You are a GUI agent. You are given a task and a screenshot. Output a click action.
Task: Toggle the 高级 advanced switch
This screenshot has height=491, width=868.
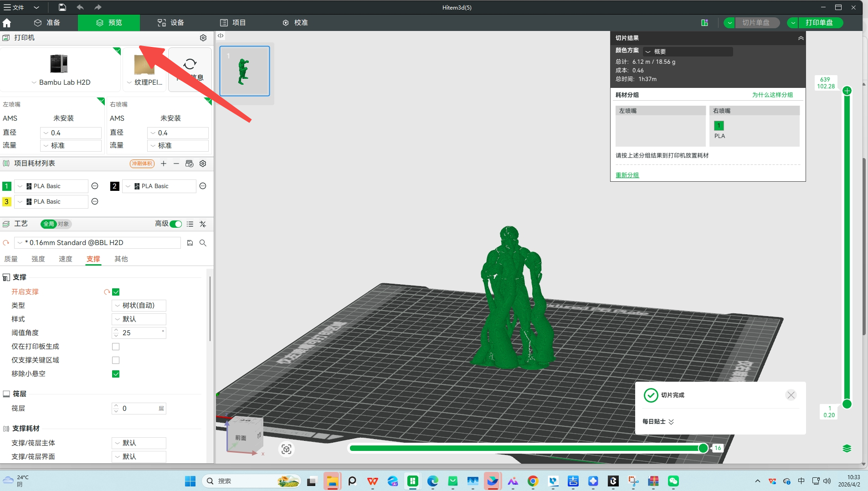[x=175, y=224]
